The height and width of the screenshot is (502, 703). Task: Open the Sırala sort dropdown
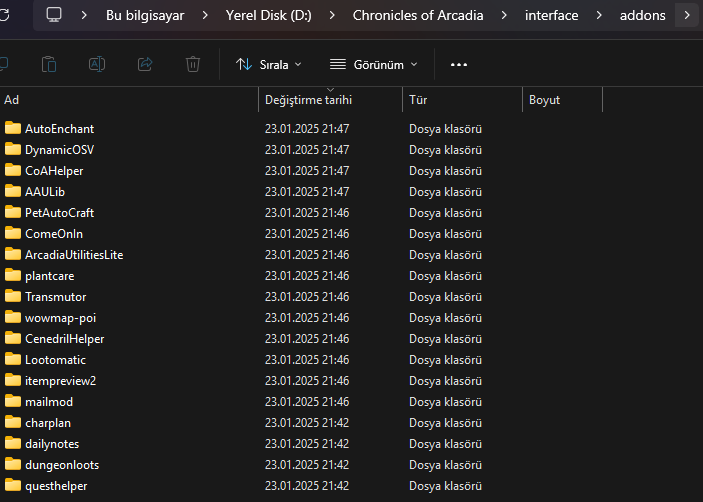pos(268,64)
